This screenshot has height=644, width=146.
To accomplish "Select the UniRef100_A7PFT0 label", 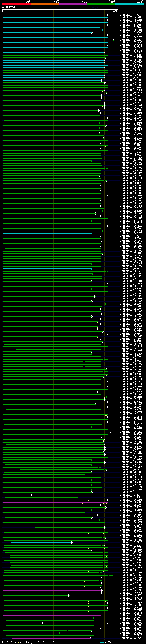I will (131, 35).
